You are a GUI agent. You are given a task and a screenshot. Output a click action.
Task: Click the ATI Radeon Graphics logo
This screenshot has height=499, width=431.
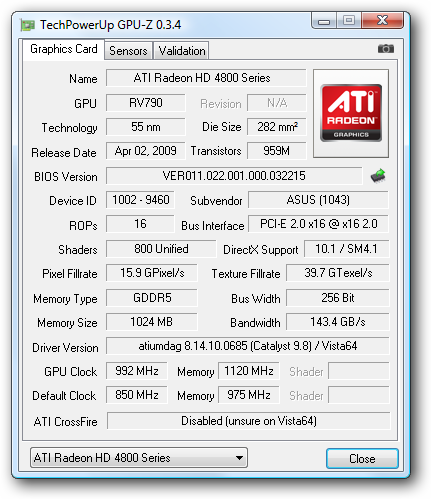(351, 113)
